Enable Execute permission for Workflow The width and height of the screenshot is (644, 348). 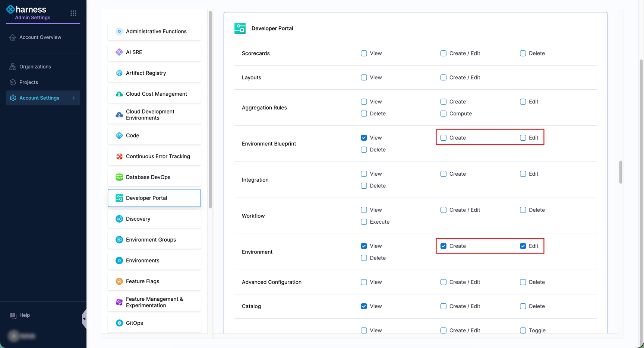click(364, 222)
